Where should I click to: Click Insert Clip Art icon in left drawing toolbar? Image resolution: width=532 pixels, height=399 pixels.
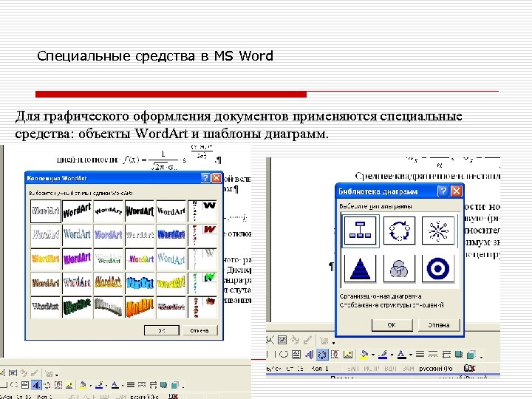tap(58, 385)
